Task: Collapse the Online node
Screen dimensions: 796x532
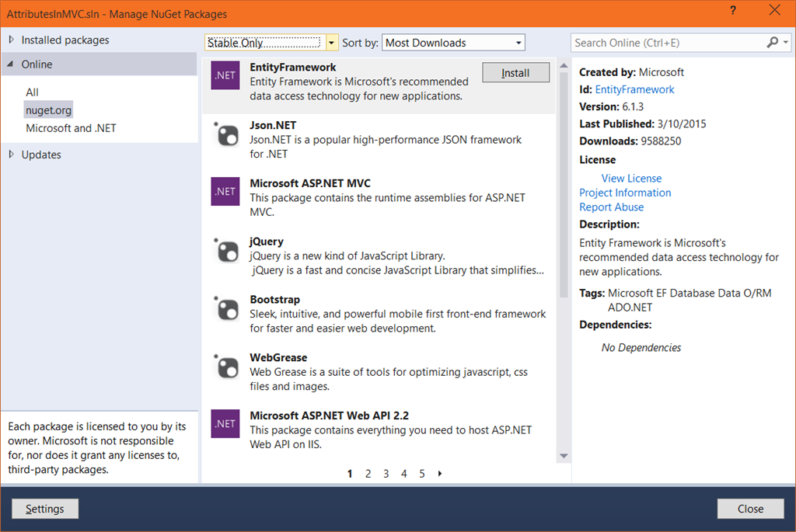Action: (x=11, y=64)
